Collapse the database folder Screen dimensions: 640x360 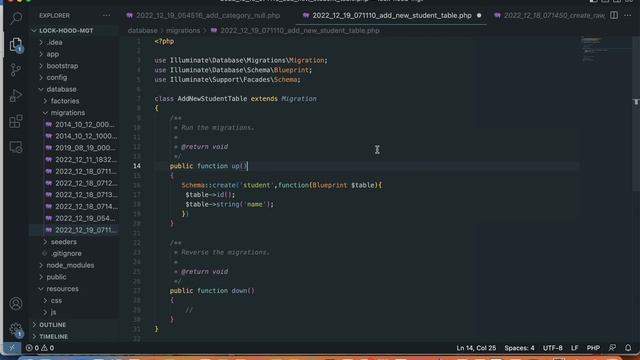point(61,89)
